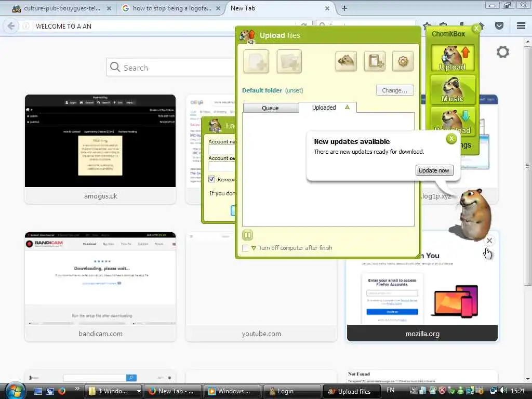Pause the upload queue
The height and width of the screenshot is (399, 532).
point(247,235)
